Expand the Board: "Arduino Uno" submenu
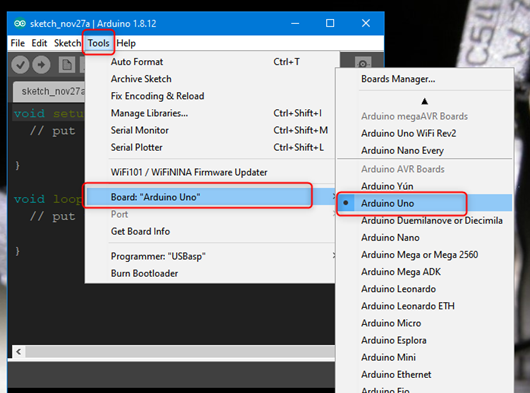This screenshot has height=393, width=530. point(212,197)
